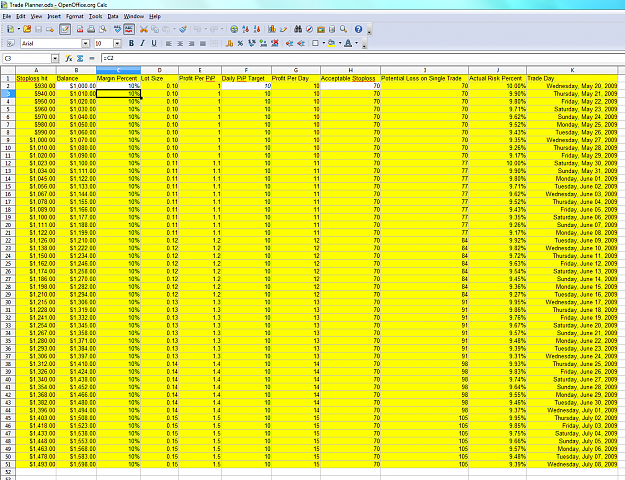625x480 pixels.
Task: Open the Name Box dropdown arrow
Action: [55, 58]
